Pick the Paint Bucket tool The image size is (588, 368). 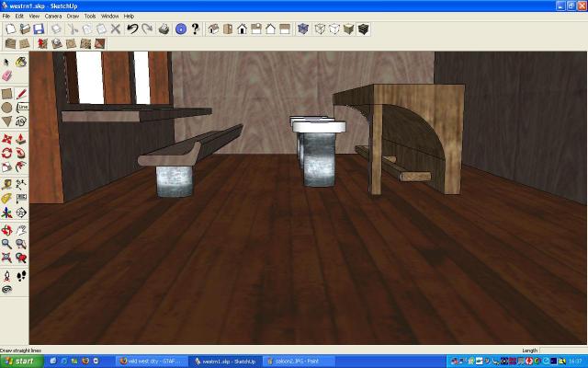tap(21, 63)
